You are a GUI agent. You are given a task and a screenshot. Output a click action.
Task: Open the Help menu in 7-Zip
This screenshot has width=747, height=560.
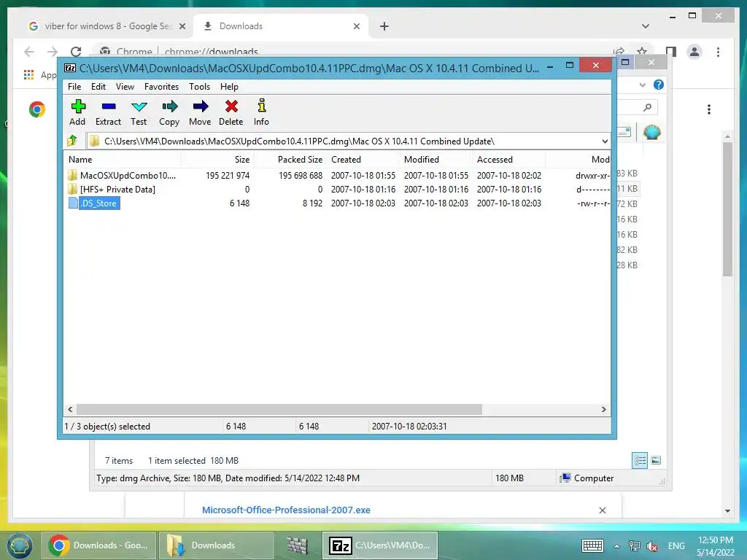click(x=229, y=87)
